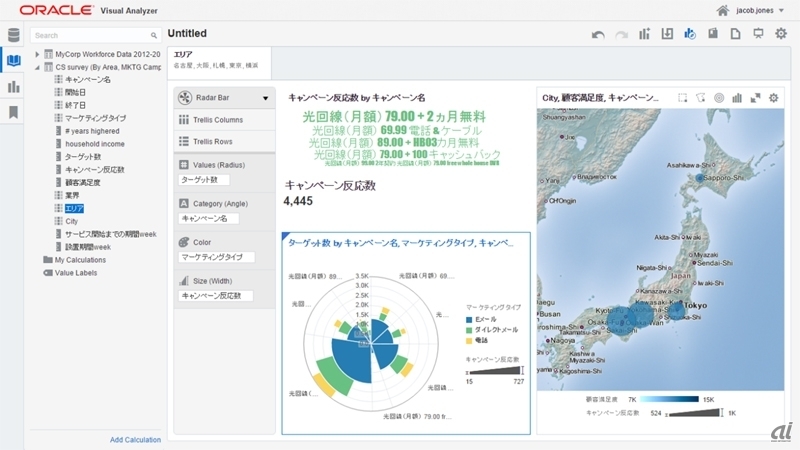Open the map visualization's gear menu
This screenshot has width=800, height=450.
[x=773, y=98]
